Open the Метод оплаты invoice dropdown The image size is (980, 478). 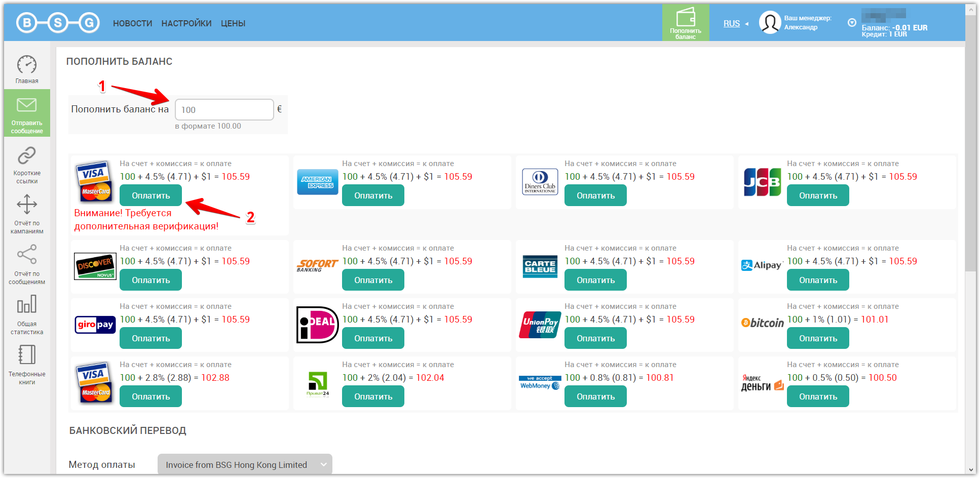click(x=245, y=464)
